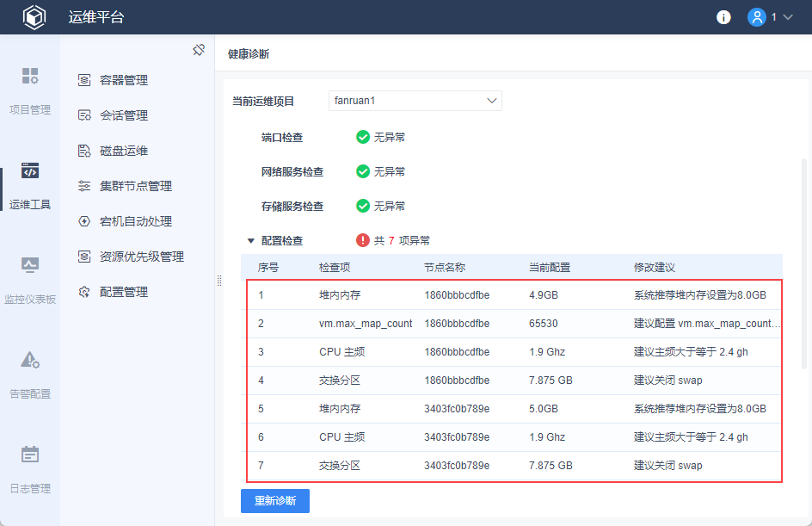This screenshot has width=812, height=526.
Task: Click the 4.9GB current config value
Action: click(x=544, y=295)
